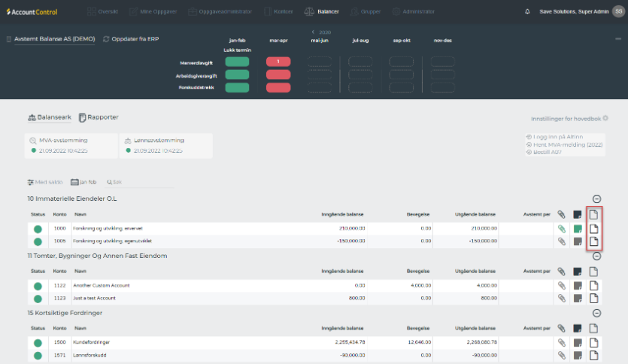Open the notifications bell icon
Image resolution: width=628 pixels, height=364 pixels.
pyautogui.click(x=527, y=11)
